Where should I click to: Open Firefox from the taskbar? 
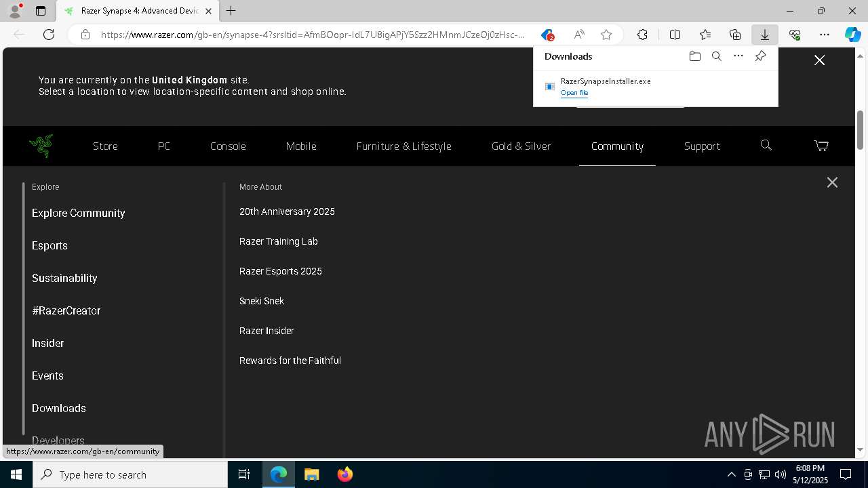point(345,474)
